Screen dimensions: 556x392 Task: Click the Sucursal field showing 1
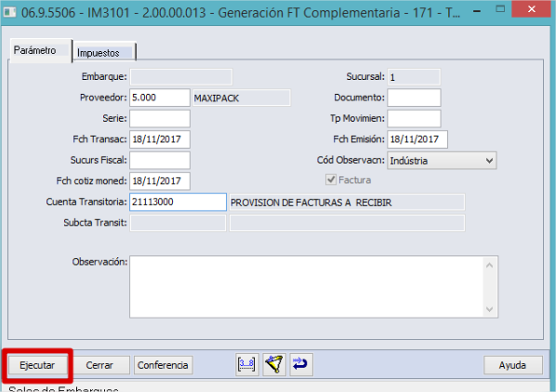[414, 77]
